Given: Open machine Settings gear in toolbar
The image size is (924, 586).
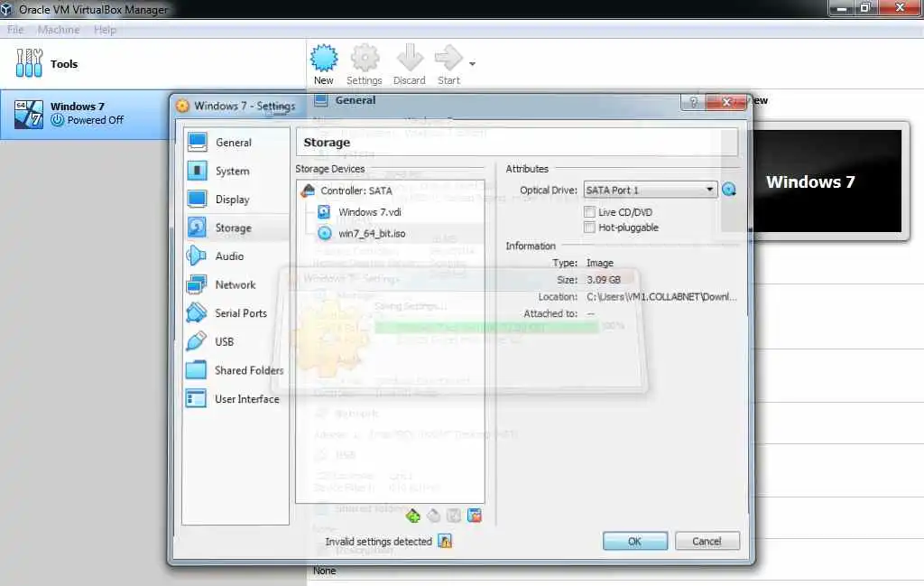Looking at the screenshot, I should (365, 58).
